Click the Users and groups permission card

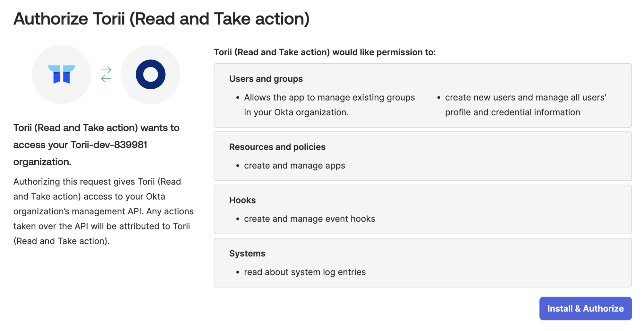point(423,95)
